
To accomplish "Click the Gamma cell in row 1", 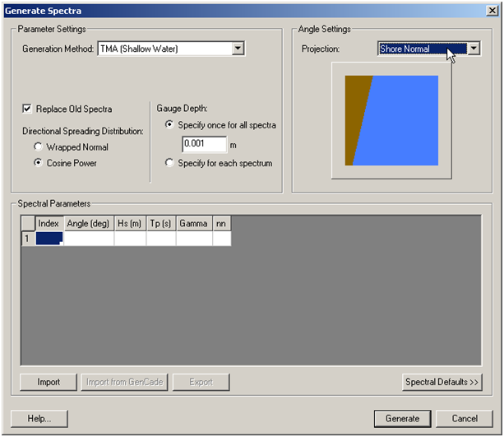I will pos(194,239).
